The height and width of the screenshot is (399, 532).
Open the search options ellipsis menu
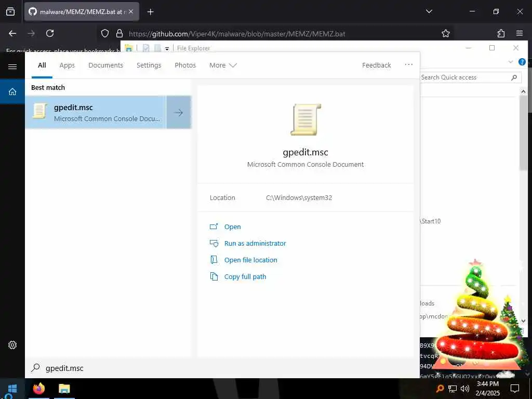coord(409,64)
